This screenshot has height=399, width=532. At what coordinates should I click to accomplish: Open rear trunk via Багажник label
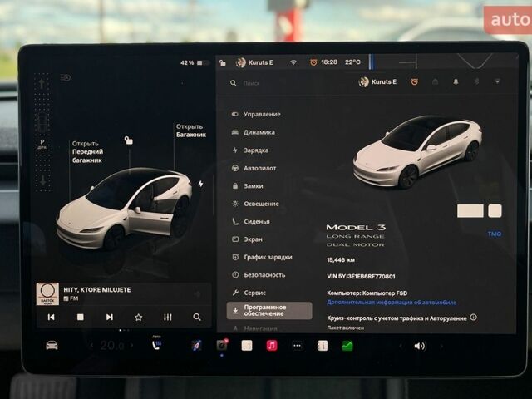(191, 131)
